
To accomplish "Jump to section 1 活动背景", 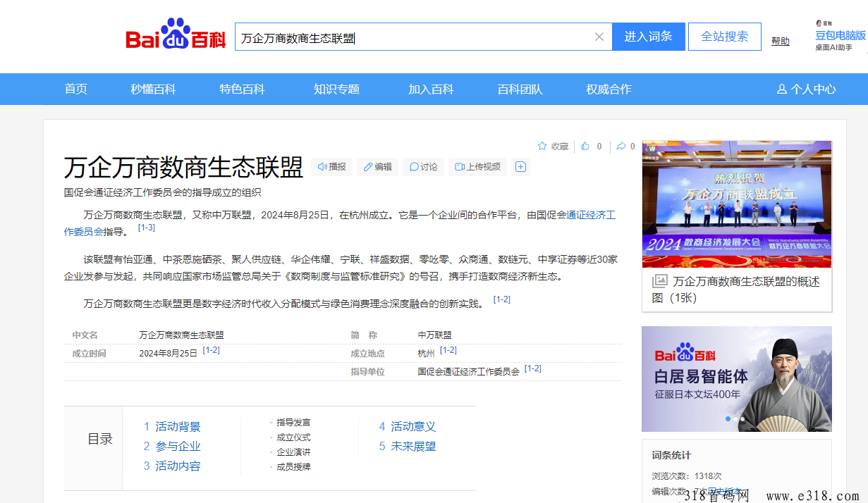I will [x=172, y=427].
